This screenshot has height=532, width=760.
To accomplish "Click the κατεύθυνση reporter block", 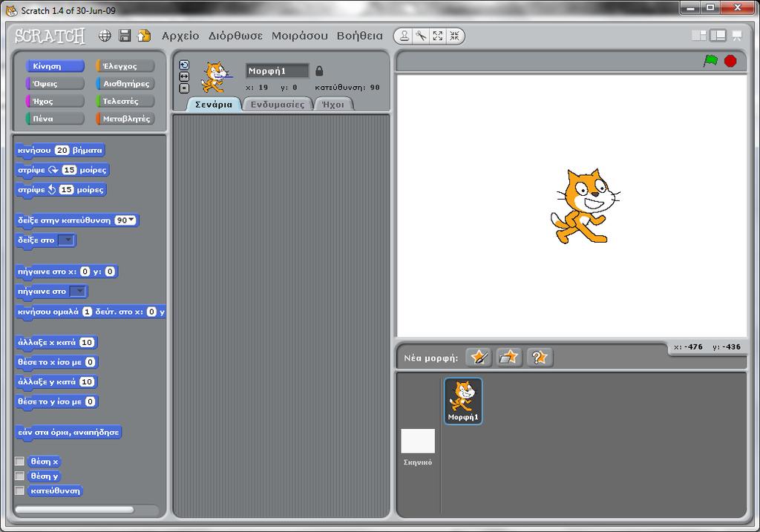I will (x=55, y=490).
